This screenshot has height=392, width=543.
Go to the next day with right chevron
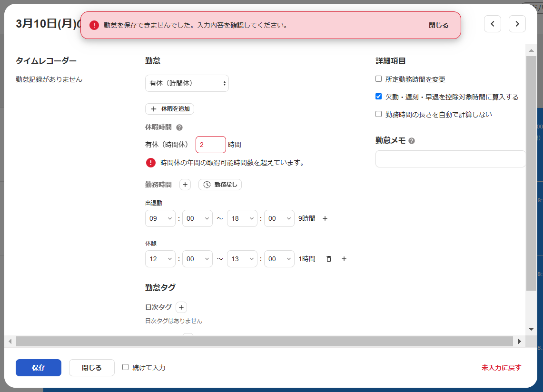tap(517, 24)
